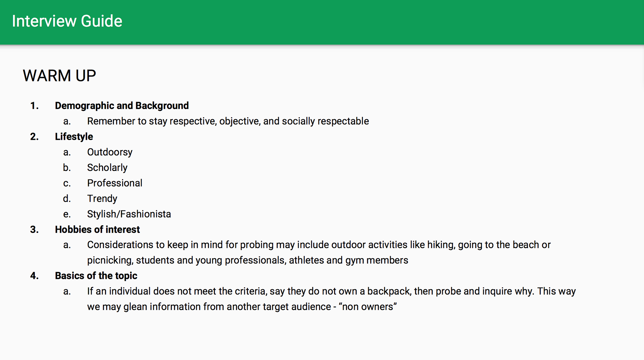Click the Stylish/Fashionista list item
This screenshot has height=360, width=644.
[129, 214]
